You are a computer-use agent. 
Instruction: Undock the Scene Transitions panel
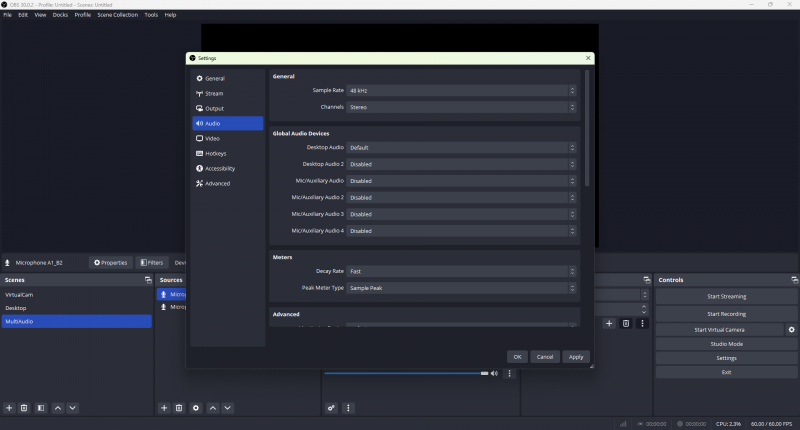pyautogui.click(x=646, y=280)
